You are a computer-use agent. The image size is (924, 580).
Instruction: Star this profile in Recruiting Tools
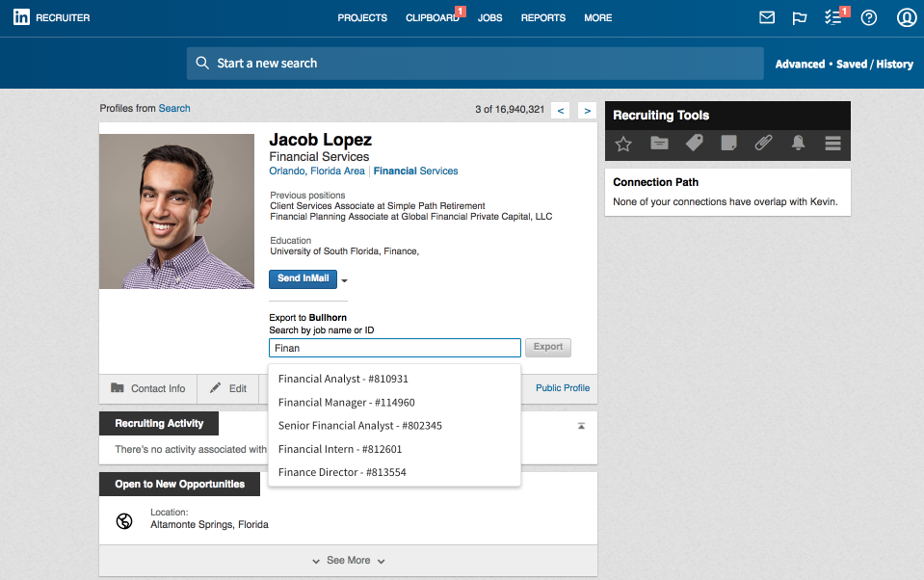click(622, 144)
